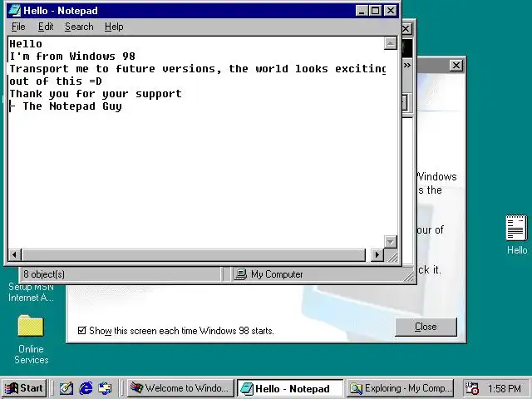Open the File menu in Notepad

18,27
